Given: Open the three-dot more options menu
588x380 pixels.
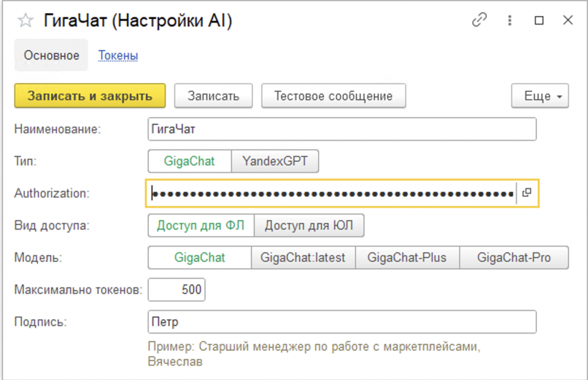Looking at the screenshot, I should (509, 21).
